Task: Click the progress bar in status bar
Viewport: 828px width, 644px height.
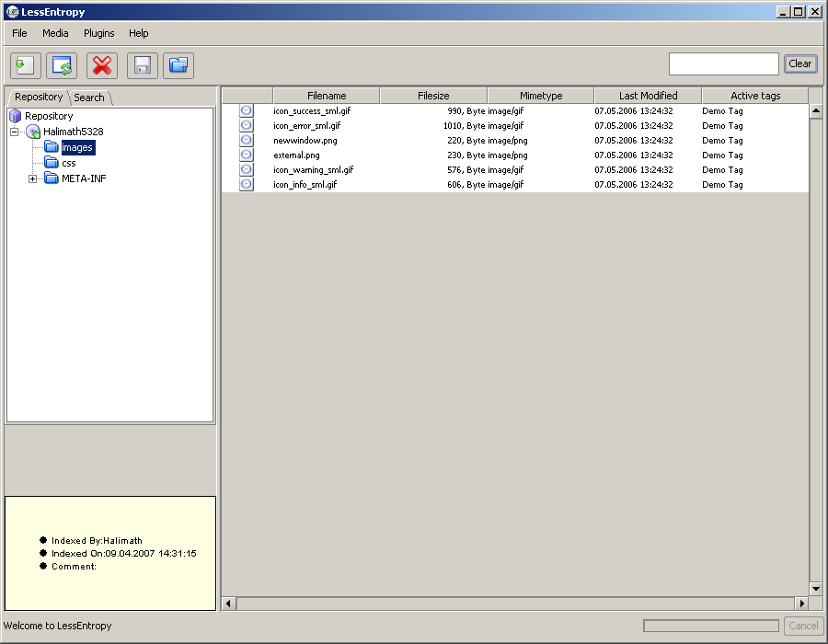Action: 711,626
